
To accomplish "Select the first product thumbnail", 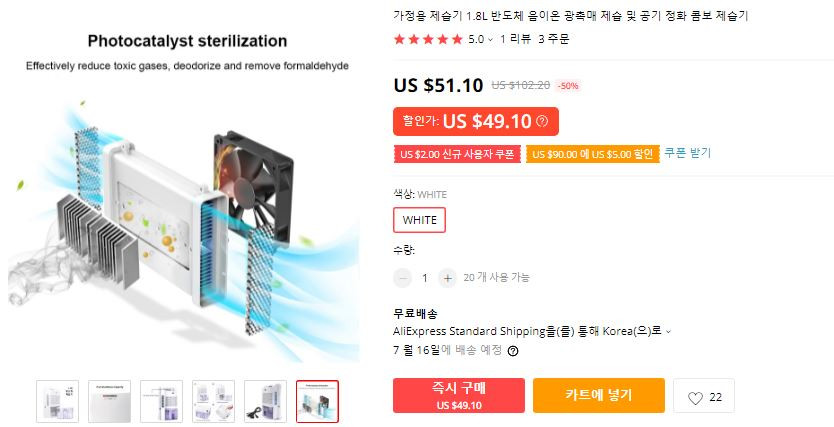I will (x=57, y=401).
